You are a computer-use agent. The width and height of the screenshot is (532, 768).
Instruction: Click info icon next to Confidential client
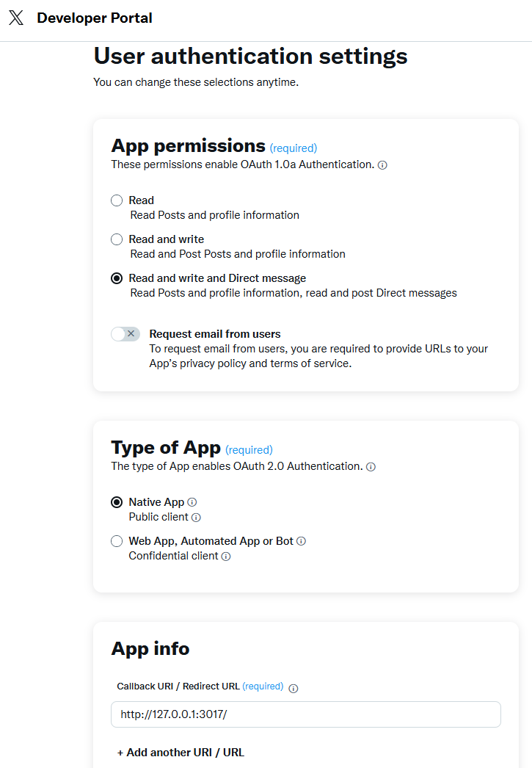pos(226,557)
